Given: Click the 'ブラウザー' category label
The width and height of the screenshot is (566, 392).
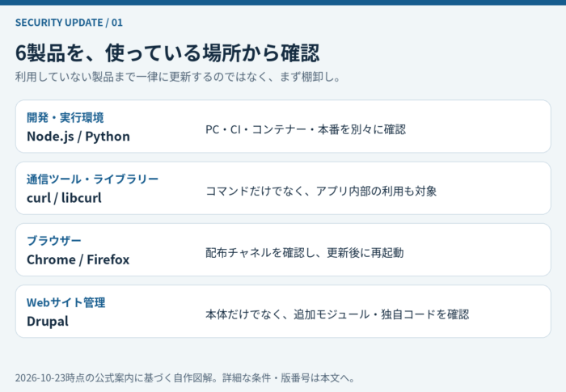Looking at the screenshot, I should (54, 241).
